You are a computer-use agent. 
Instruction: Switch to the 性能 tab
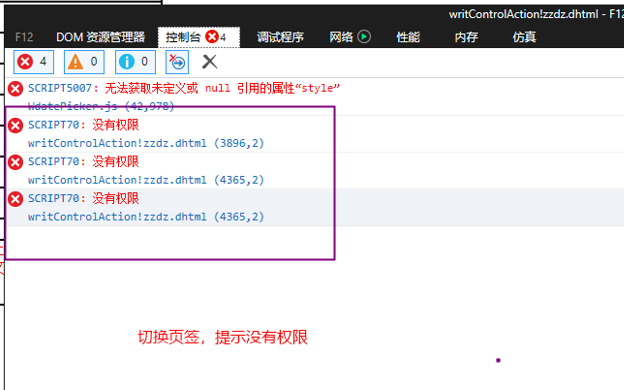coord(408,37)
